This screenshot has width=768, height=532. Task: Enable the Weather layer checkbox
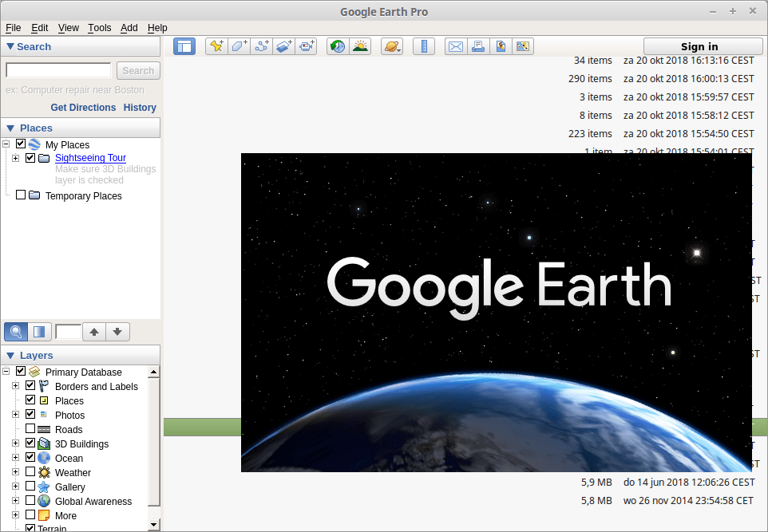click(x=30, y=471)
